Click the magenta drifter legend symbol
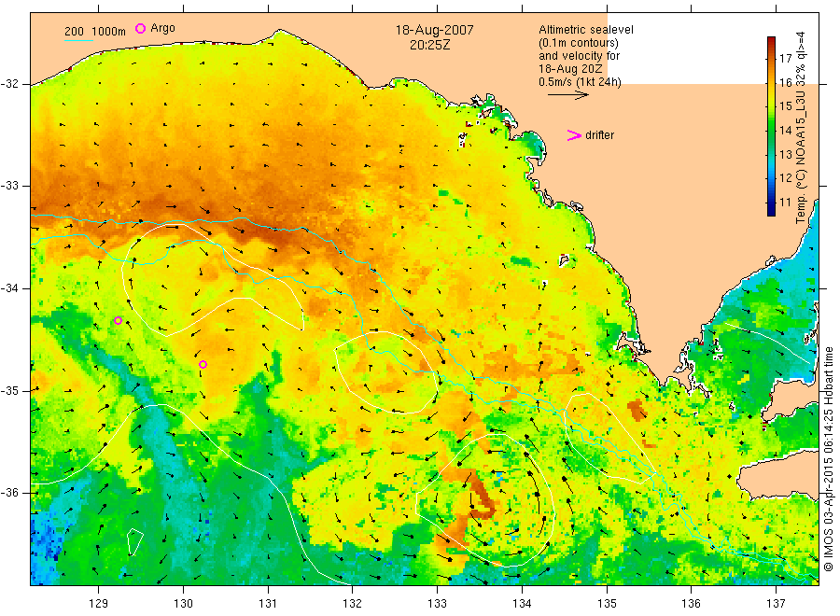This screenshot has height=616, width=840. [x=574, y=135]
